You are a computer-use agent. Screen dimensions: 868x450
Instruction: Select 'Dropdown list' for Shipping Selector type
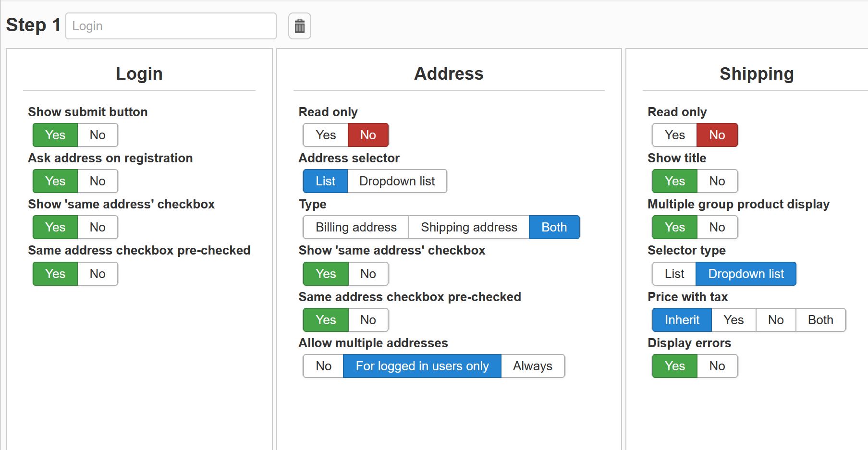pos(746,274)
